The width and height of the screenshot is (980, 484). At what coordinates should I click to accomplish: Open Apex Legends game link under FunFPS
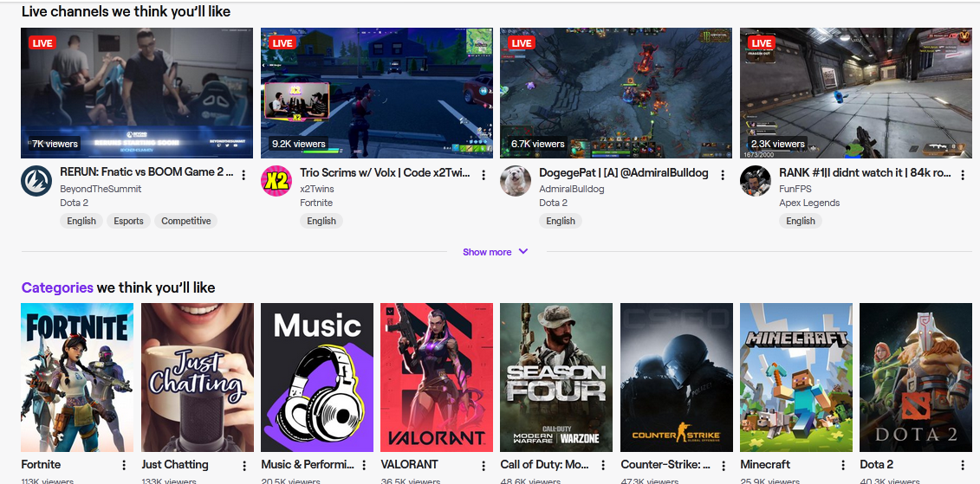[x=809, y=203]
